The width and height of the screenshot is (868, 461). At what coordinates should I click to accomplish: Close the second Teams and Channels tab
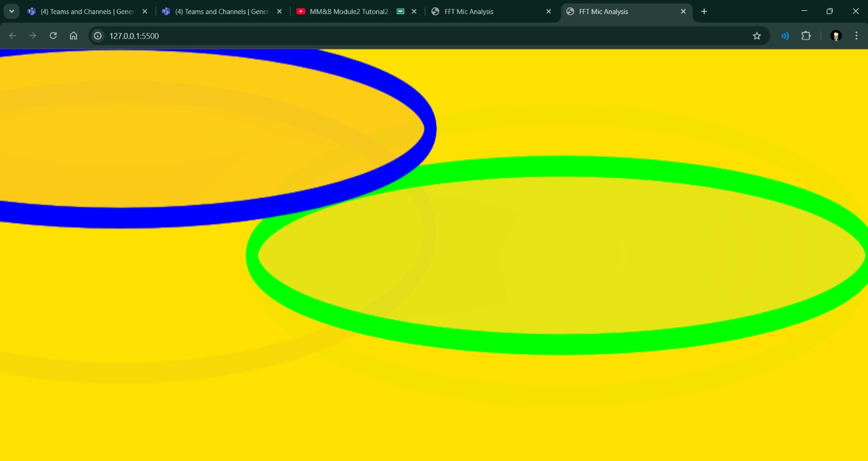[279, 11]
